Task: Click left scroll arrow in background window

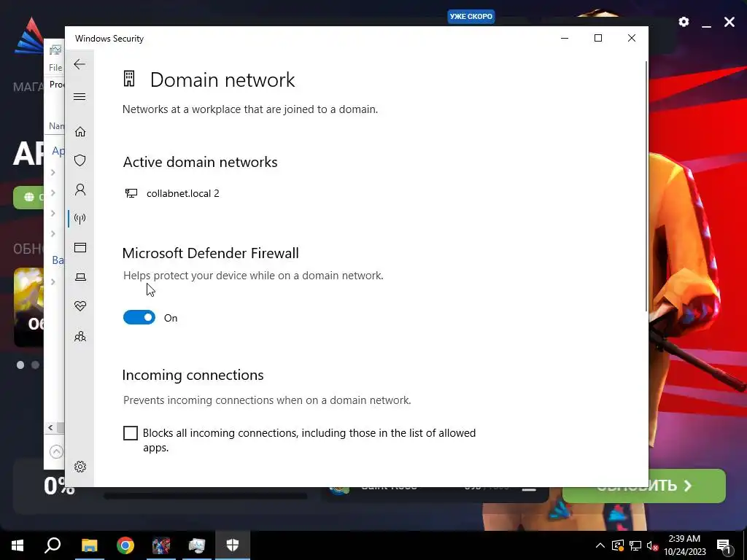Action: [50, 427]
